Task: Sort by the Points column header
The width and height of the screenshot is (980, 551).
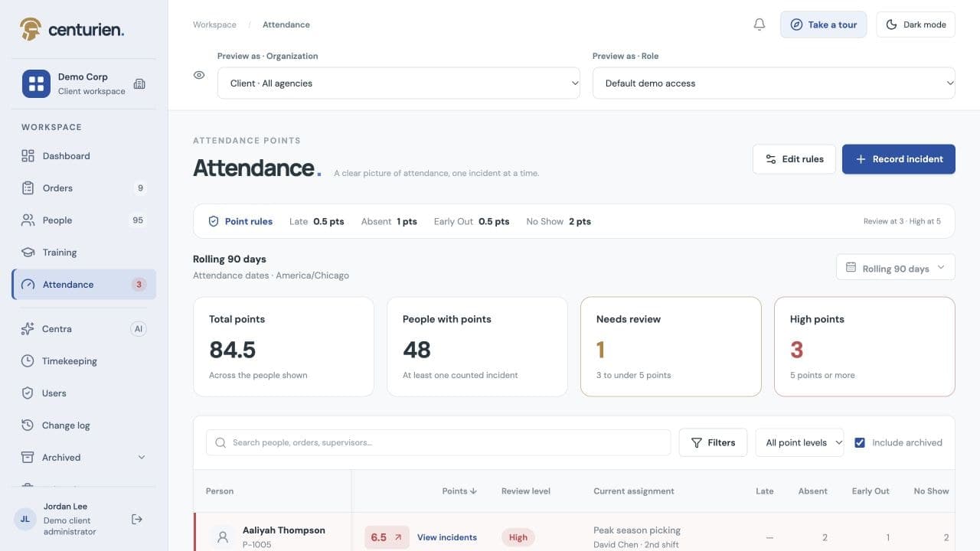Action: [x=459, y=491]
